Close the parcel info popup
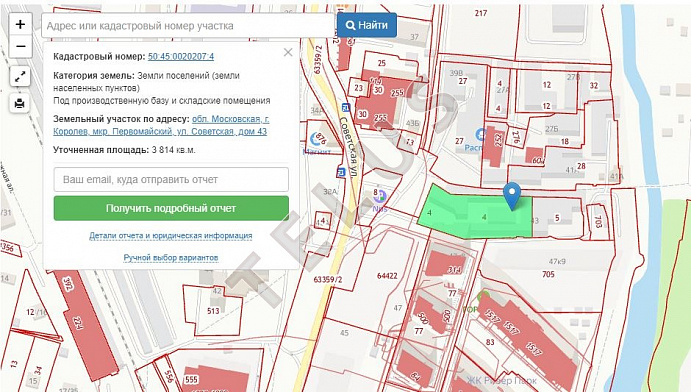 click(288, 52)
